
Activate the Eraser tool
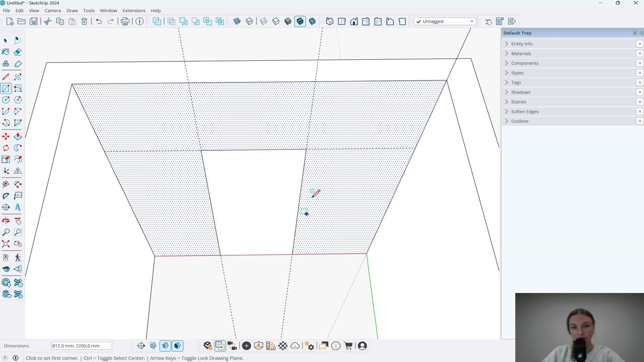(x=18, y=52)
